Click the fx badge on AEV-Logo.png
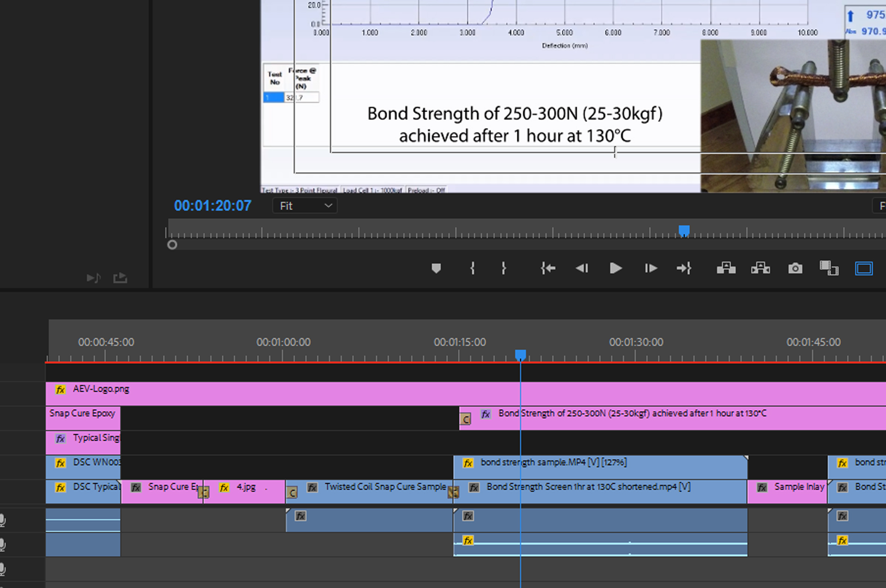 pyautogui.click(x=60, y=390)
